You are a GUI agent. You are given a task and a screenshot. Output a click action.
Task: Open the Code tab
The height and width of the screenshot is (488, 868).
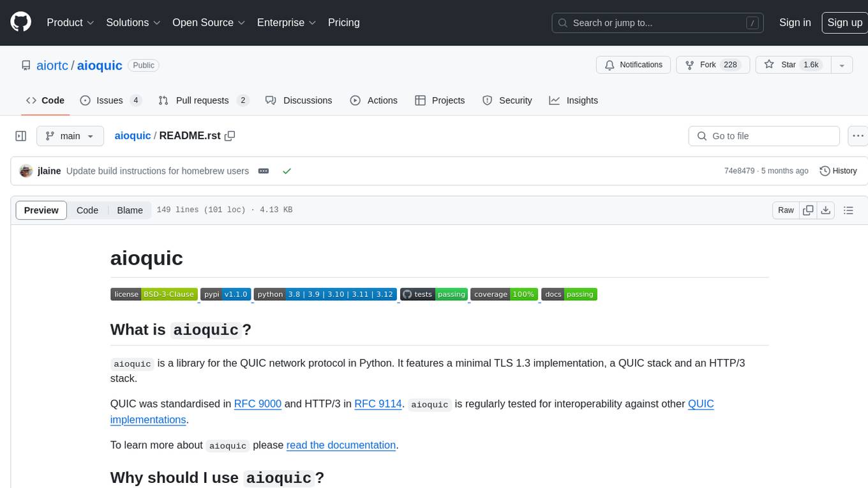45,100
